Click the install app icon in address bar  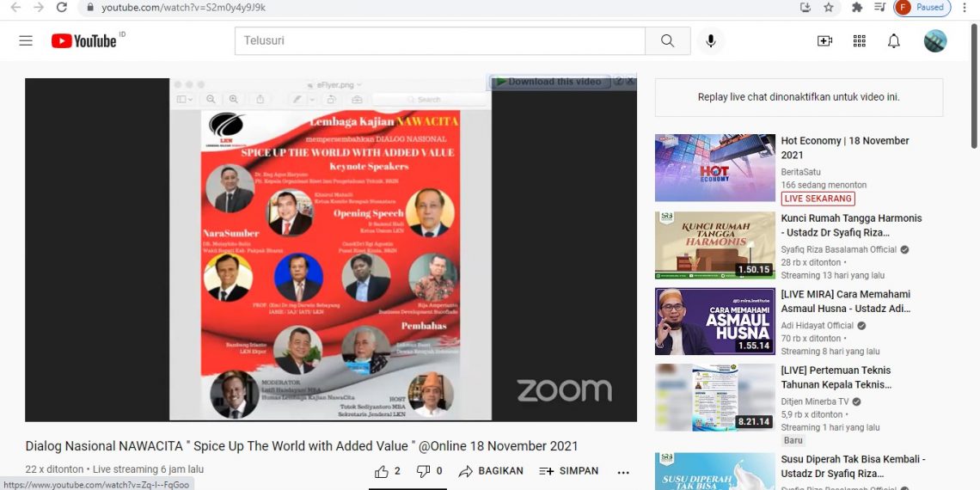click(x=805, y=8)
